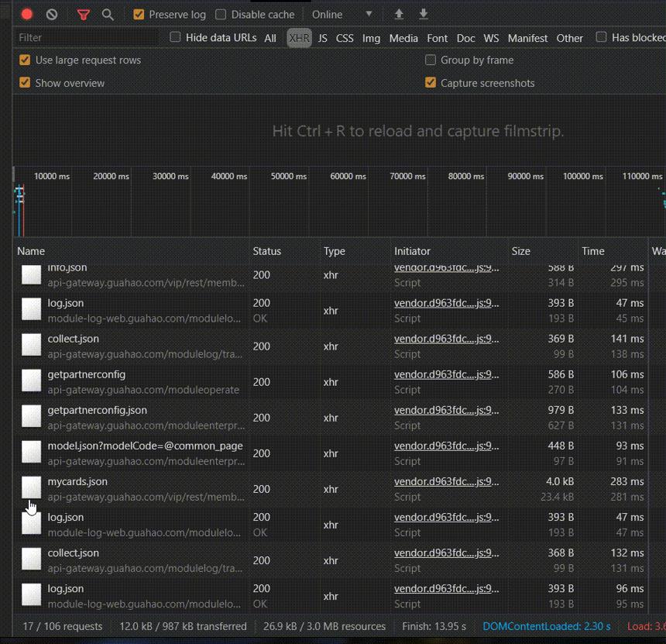Export HAR file with download arrow
The height and width of the screenshot is (644, 666).
pyautogui.click(x=424, y=14)
